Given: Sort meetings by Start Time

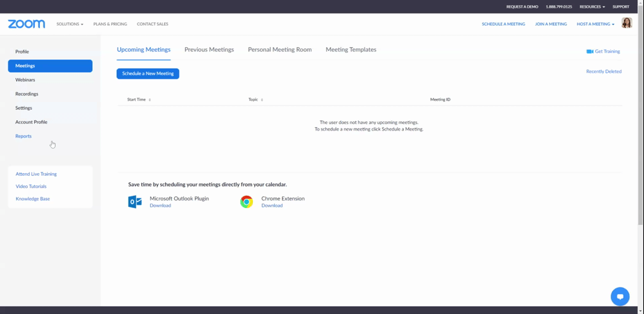Looking at the screenshot, I should 139,99.
